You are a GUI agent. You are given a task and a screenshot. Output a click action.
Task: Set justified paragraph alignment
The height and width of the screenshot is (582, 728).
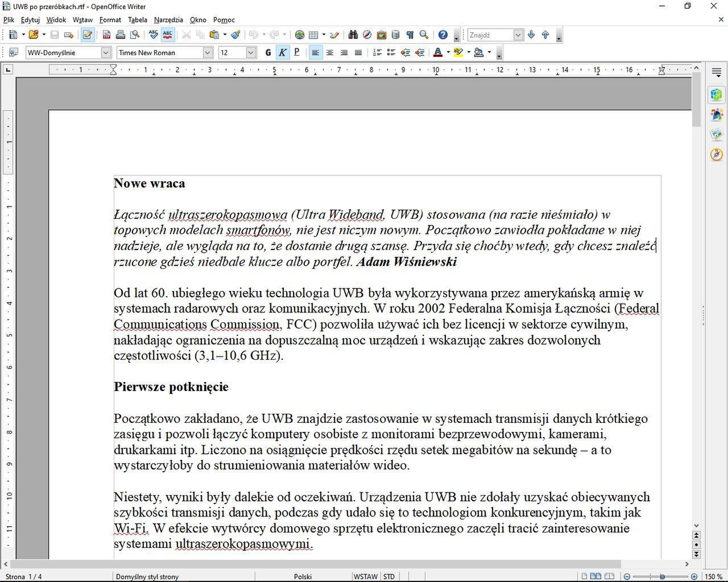pos(358,52)
